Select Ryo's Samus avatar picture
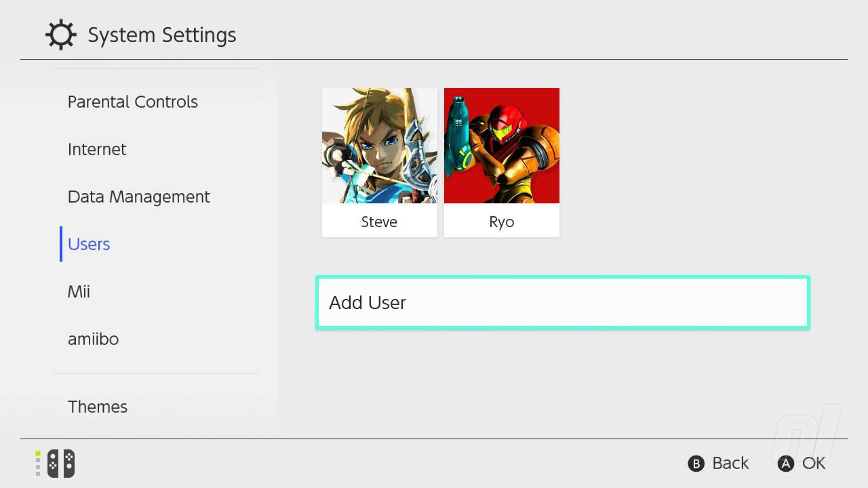The width and height of the screenshot is (868, 488). [502, 146]
